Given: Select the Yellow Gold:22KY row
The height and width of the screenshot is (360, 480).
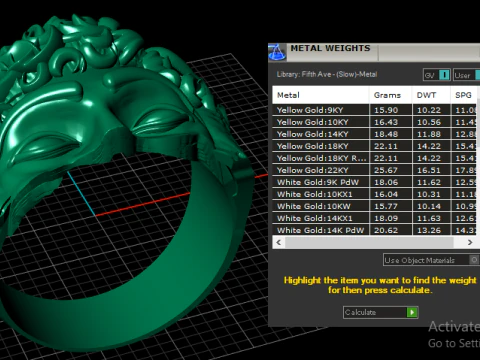Looking at the screenshot, I should coord(375,170).
